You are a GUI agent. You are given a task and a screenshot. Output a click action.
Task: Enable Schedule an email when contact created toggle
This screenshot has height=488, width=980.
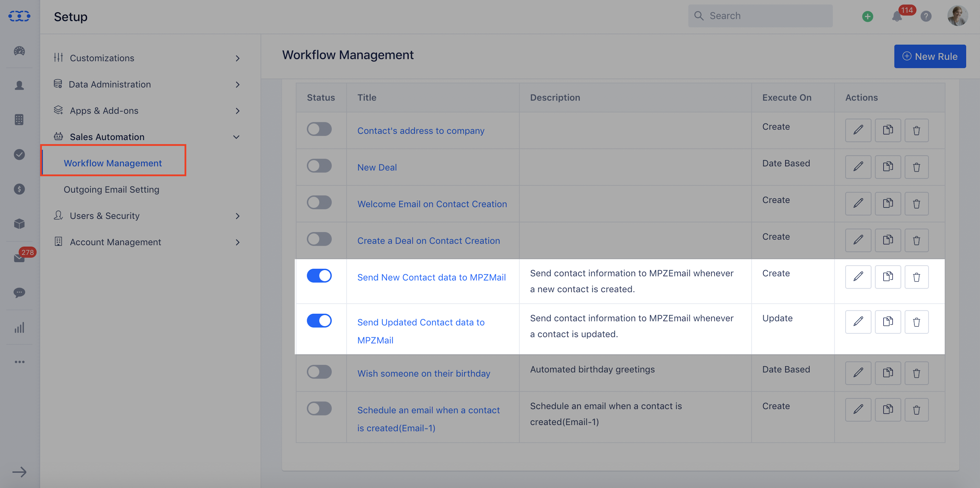319,409
